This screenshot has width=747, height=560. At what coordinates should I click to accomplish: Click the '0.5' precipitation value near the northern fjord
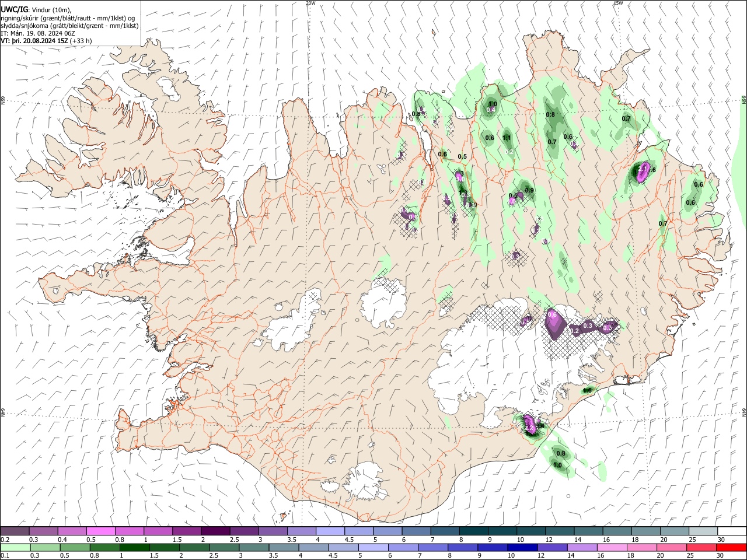pos(462,156)
